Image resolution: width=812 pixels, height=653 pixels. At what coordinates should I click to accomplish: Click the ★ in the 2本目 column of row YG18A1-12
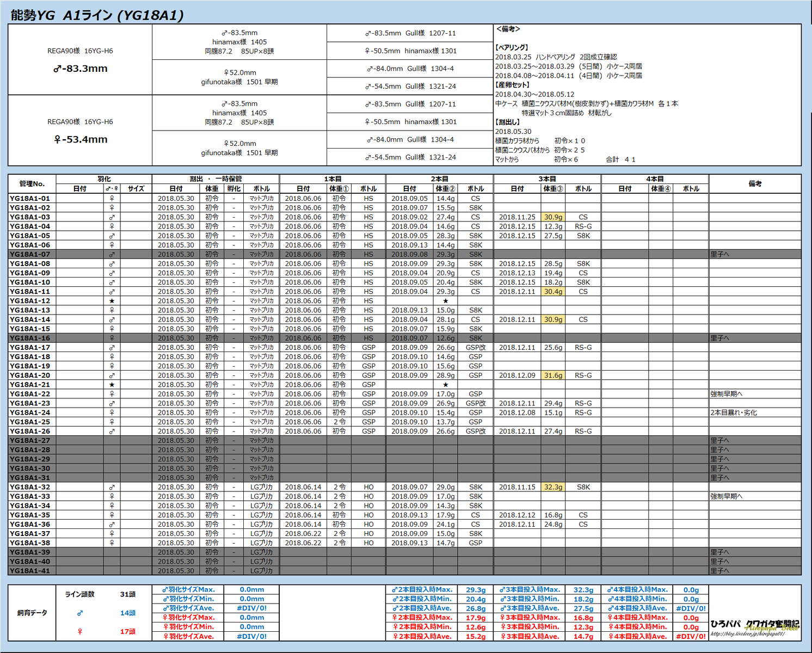tap(446, 301)
